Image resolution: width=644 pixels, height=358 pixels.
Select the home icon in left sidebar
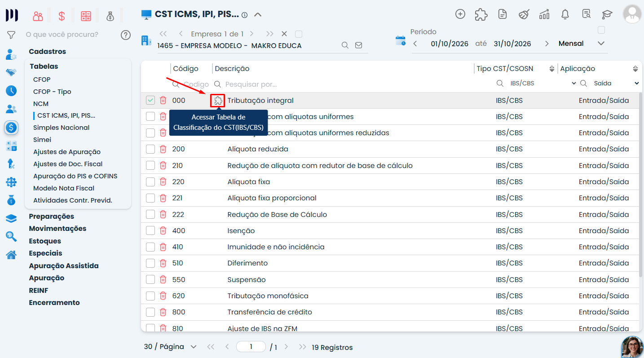tap(11, 255)
